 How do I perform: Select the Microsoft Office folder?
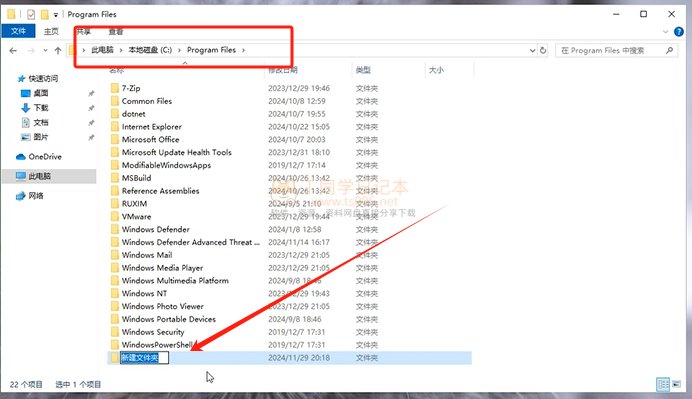pos(150,139)
